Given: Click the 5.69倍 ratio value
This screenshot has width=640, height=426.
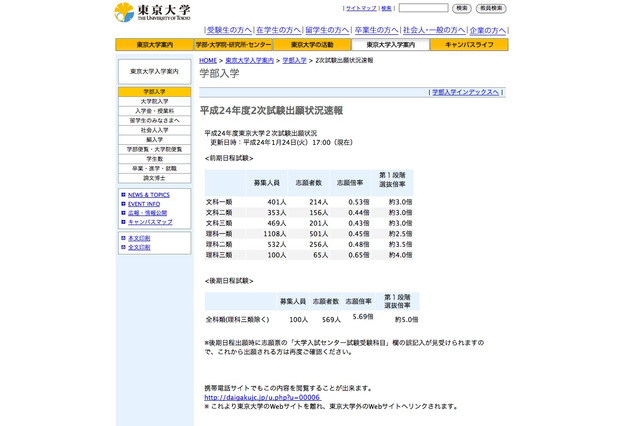Looking at the screenshot, I should click(363, 317).
